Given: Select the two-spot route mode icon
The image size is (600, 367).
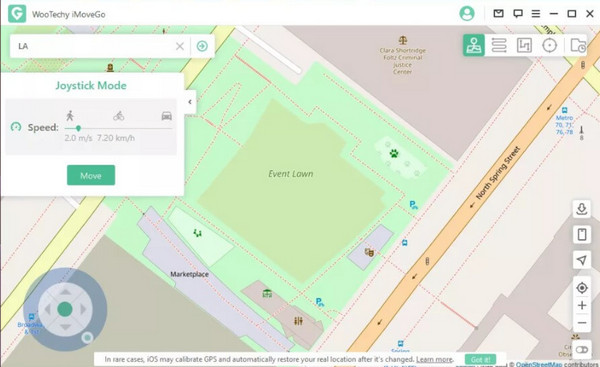Looking at the screenshot, I should 499,45.
